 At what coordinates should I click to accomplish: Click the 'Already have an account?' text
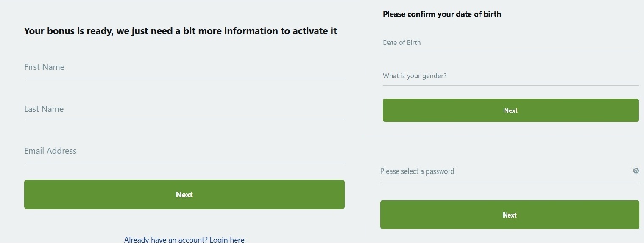click(x=166, y=239)
